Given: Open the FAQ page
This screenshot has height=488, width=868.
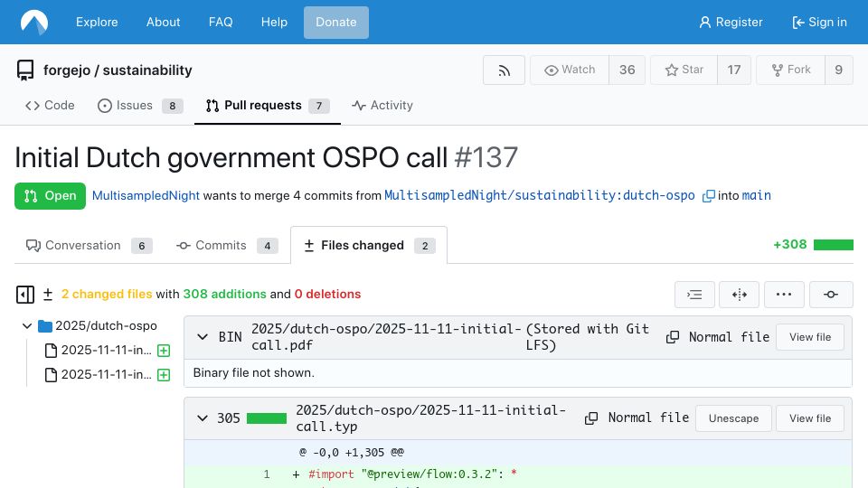Looking at the screenshot, I should 221,22.
